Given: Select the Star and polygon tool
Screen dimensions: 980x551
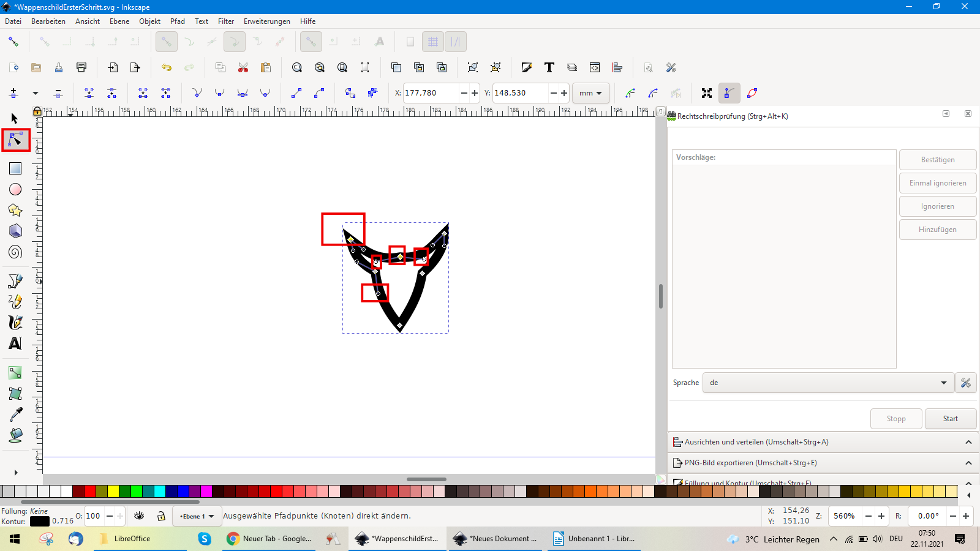Looking at the screenshot, I should (15, 210).
